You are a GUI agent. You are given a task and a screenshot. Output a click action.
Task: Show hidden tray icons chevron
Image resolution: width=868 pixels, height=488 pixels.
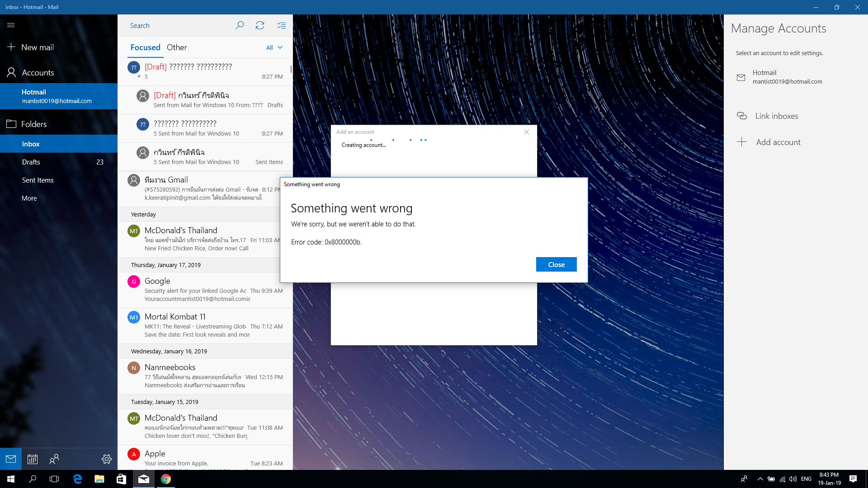(760, 479)
